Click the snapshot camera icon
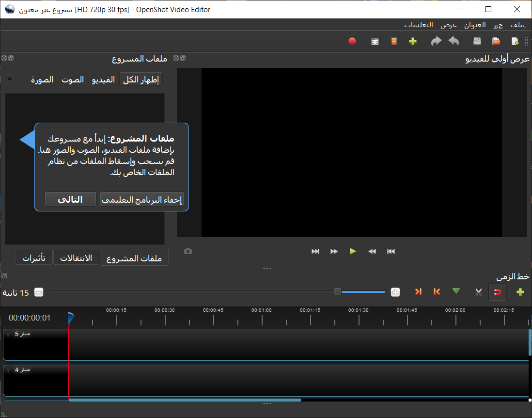Image resolution: width=532 pixels, height=418 pixels. tap(188, 251)
